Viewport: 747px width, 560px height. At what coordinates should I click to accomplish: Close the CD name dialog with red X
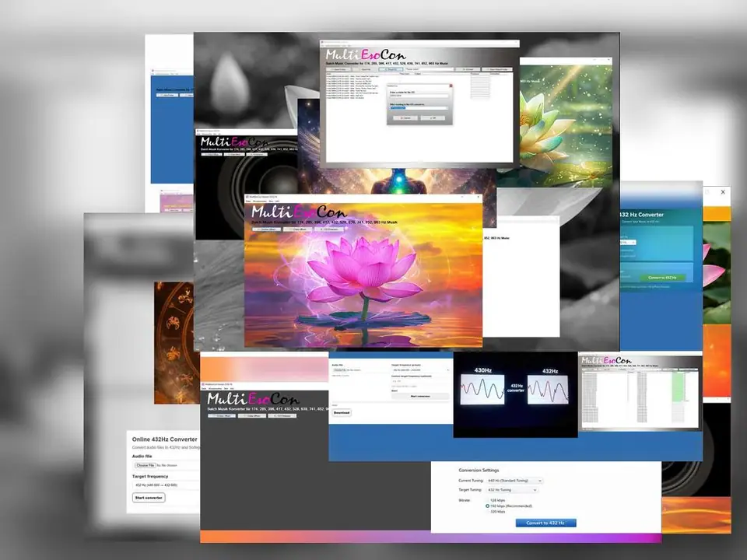[x=450, y=86]
